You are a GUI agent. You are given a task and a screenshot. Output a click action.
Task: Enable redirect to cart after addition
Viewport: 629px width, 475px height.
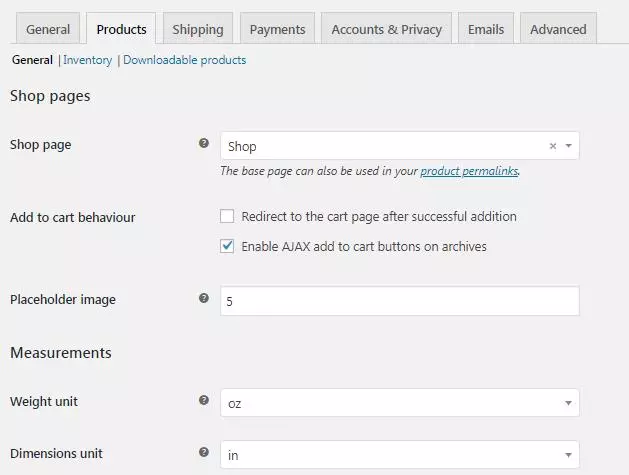(227, 216)
